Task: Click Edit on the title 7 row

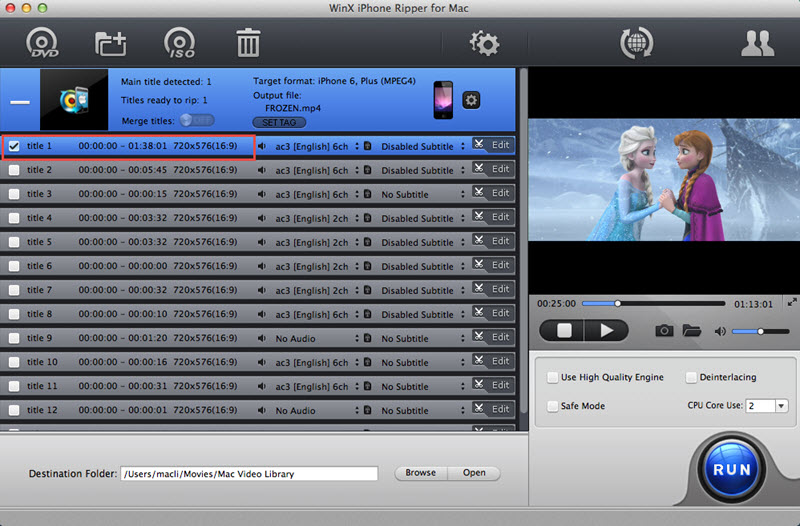Action: 501,289
